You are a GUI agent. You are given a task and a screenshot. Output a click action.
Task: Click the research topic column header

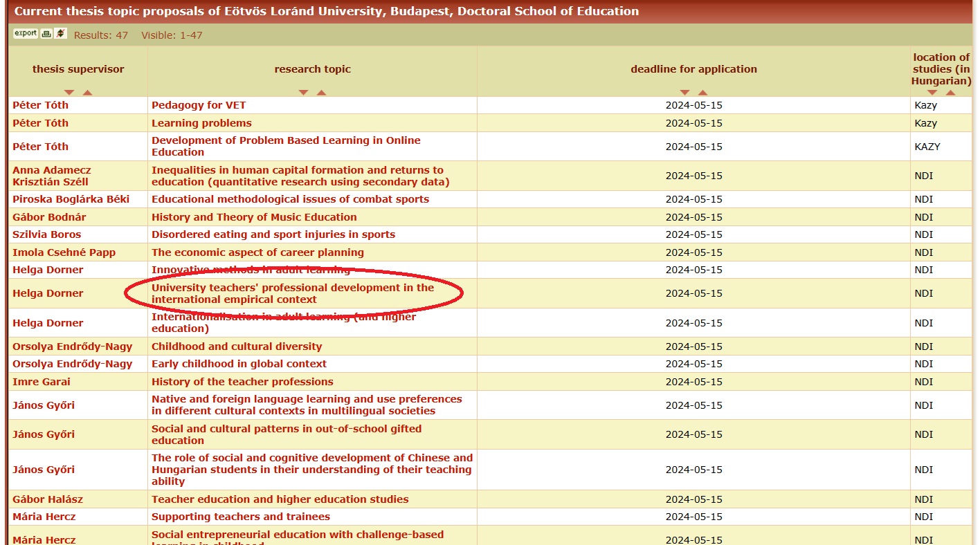pos(312,69)
